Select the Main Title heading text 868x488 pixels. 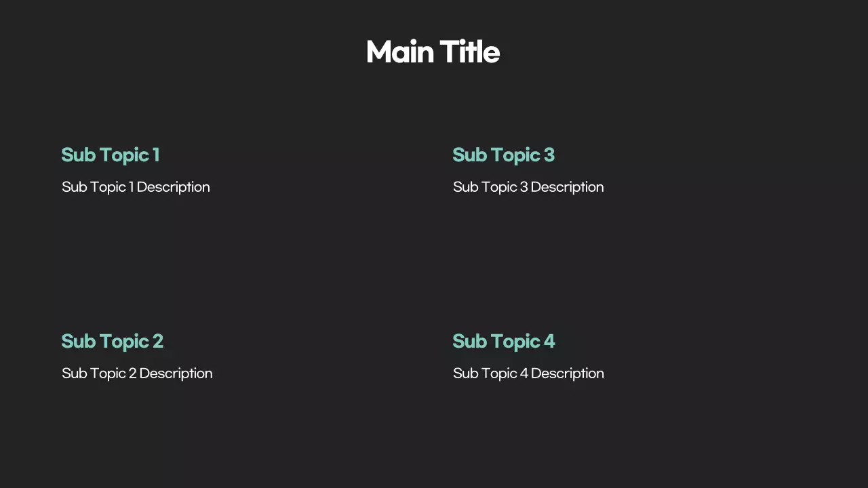click(x=433, y=52)
